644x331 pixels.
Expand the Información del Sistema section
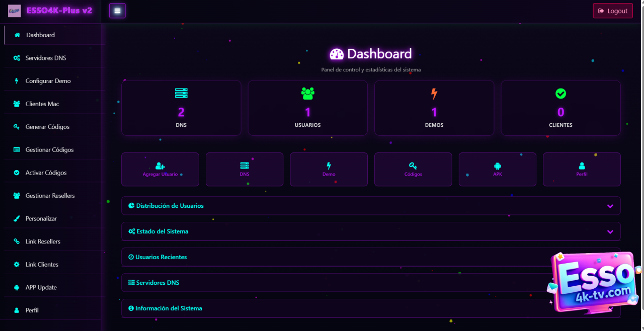tap(169, 308)
